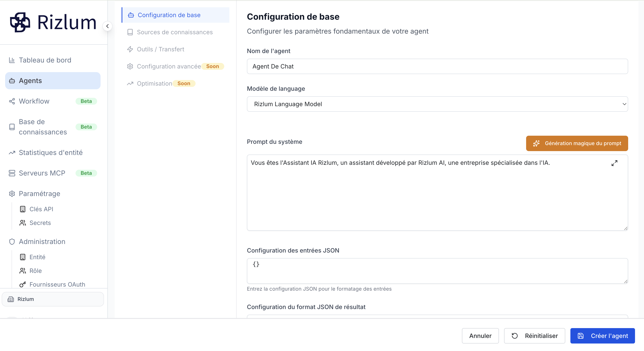Select the Configuration de base tab
644x351 pixels.
175,15
